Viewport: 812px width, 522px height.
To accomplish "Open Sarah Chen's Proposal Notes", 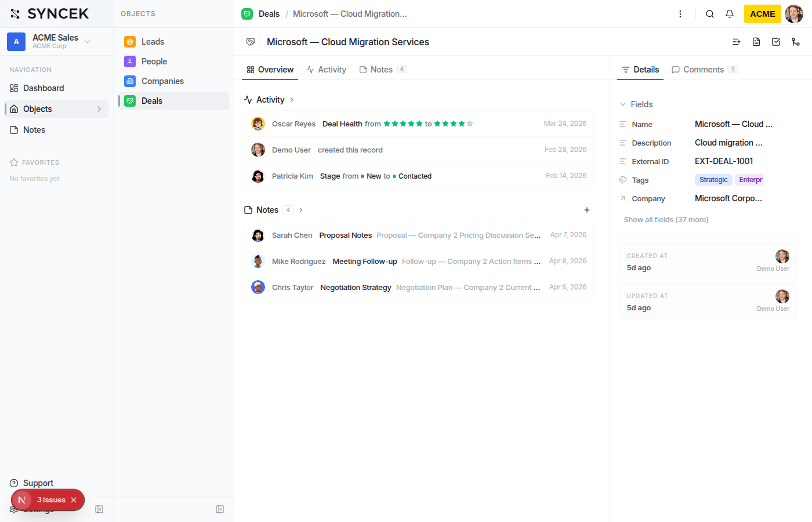I will click(419, 235).
